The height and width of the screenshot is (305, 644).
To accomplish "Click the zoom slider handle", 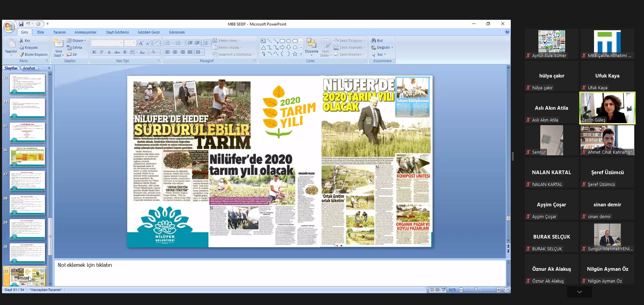I will click(476, 290).
